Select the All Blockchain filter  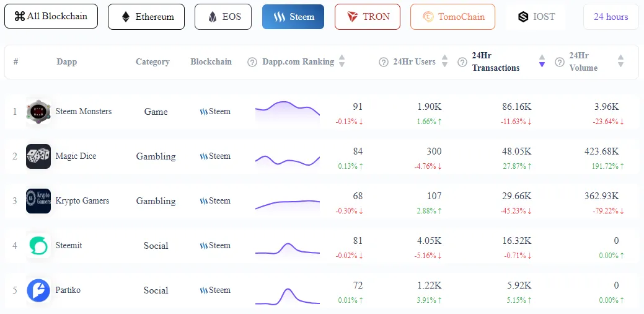point(51,16)
